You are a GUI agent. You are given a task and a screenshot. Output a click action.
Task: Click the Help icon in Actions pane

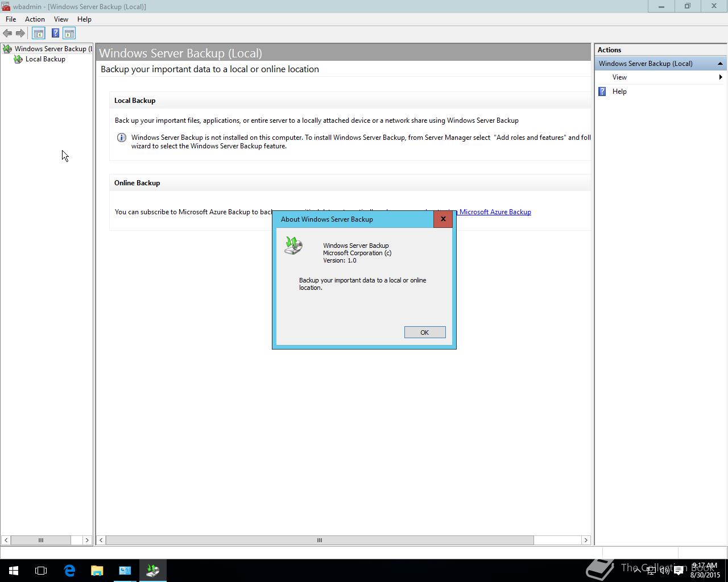click(x=602, y=92)
